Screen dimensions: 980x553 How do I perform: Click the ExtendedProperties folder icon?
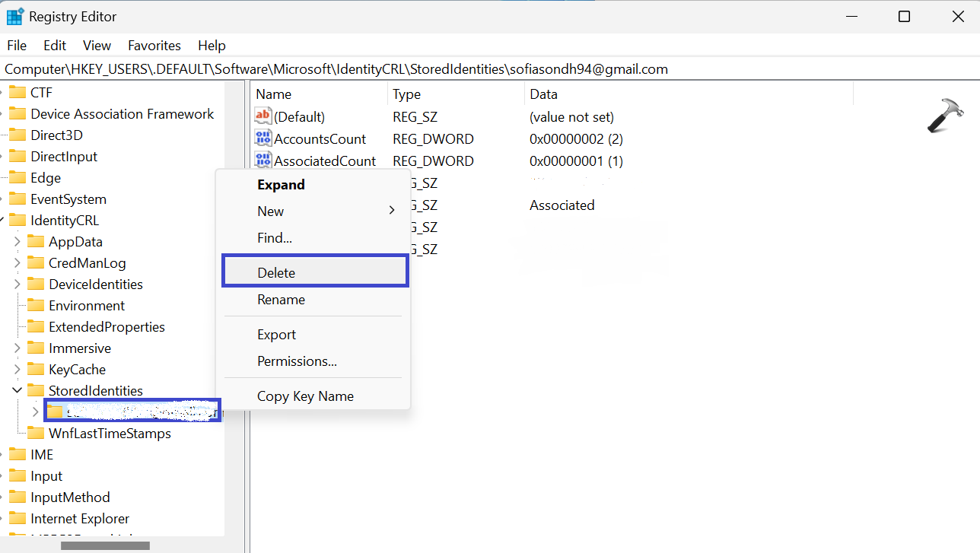[x=36, y=326]
